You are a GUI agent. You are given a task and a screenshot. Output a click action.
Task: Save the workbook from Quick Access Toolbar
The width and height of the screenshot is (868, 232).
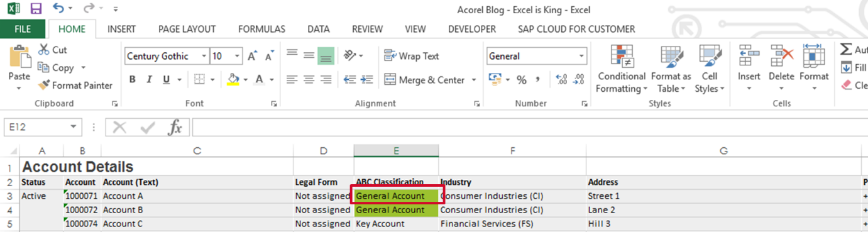tap(36, 9)
